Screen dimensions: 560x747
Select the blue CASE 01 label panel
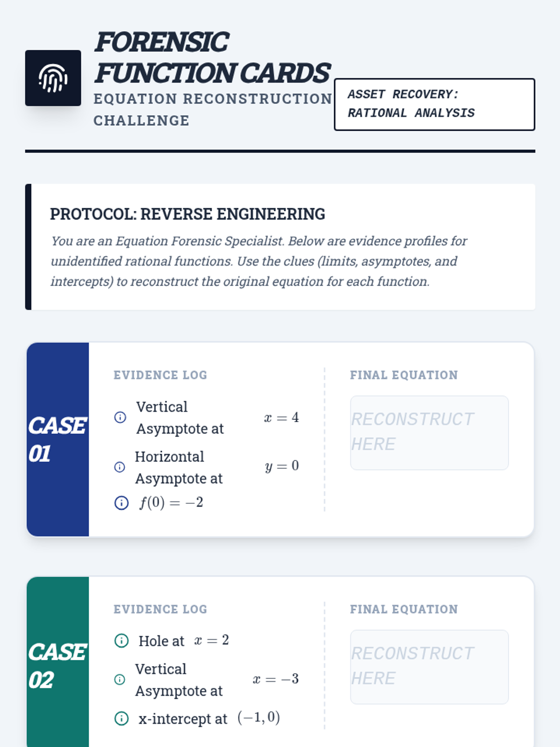pyautogui.click(x=58, y=439)
